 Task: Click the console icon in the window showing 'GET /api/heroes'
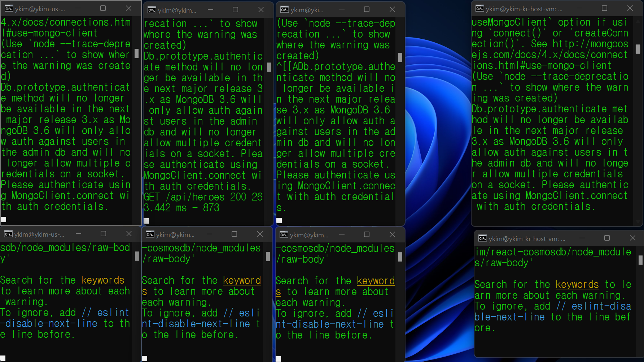click(x=152, y=10)
